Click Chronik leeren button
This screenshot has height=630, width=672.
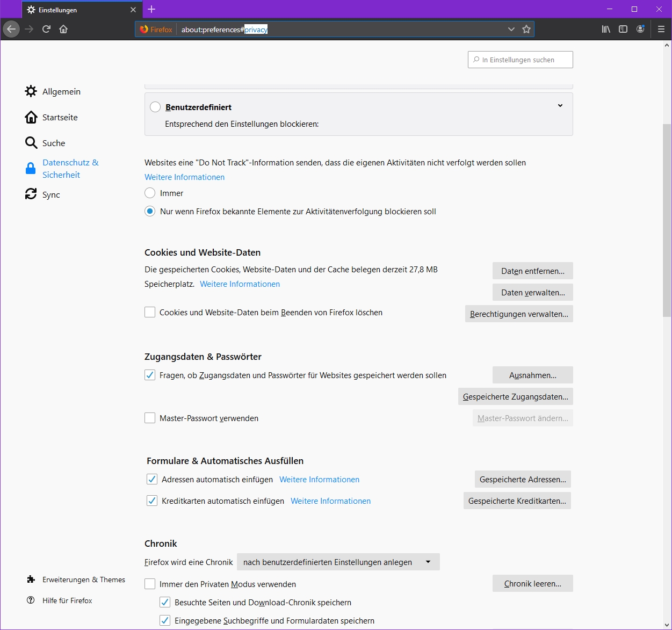click(533, 583)
